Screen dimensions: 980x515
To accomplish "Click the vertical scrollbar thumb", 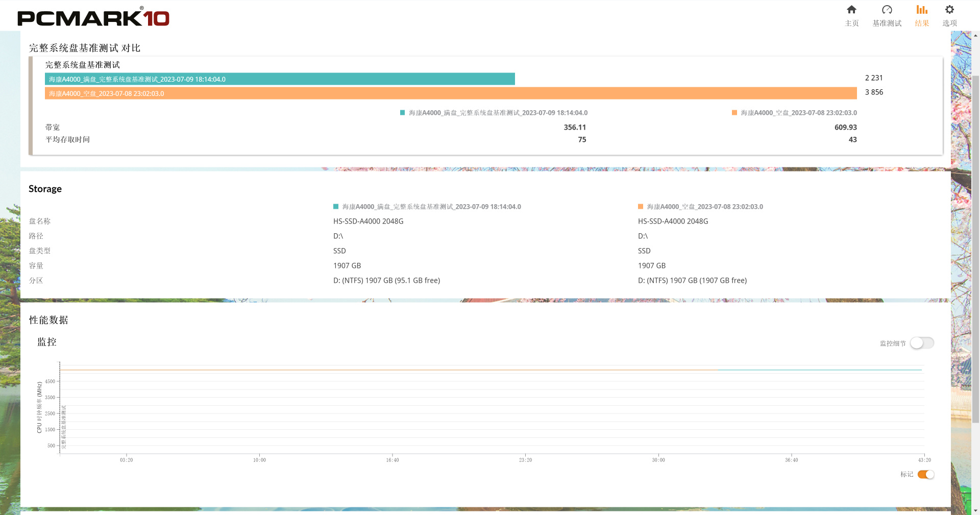I will click(x=976, y=249).
